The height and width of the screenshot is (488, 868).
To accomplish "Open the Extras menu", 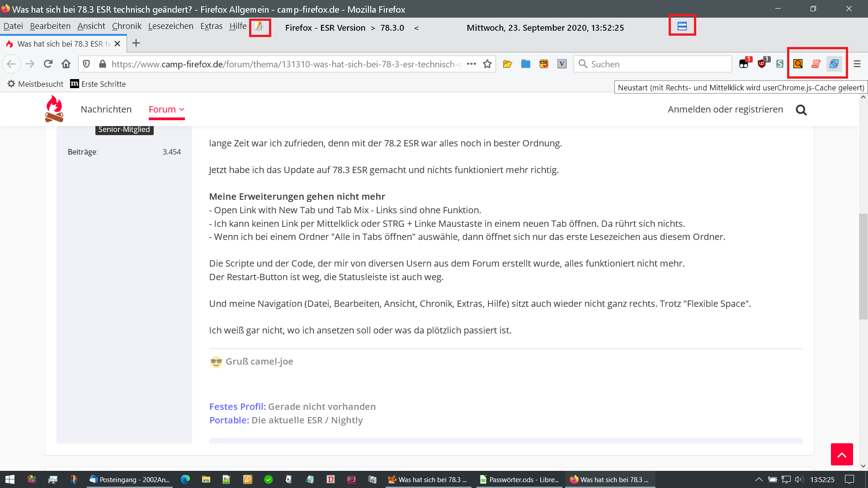I will 211,26.
